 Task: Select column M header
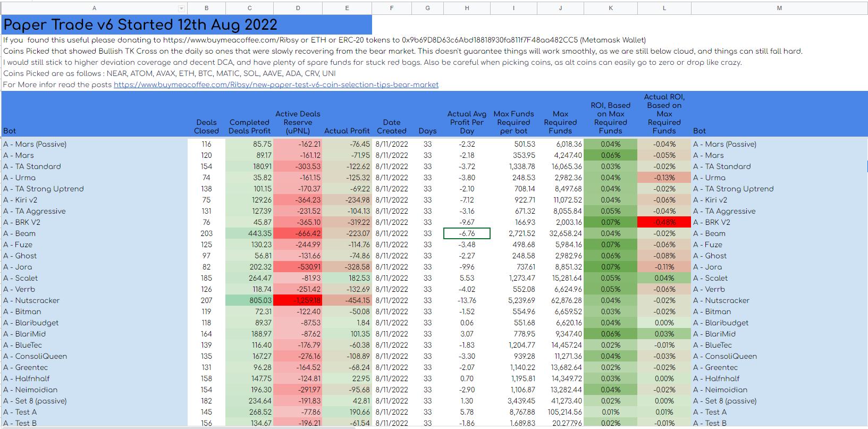779,8
